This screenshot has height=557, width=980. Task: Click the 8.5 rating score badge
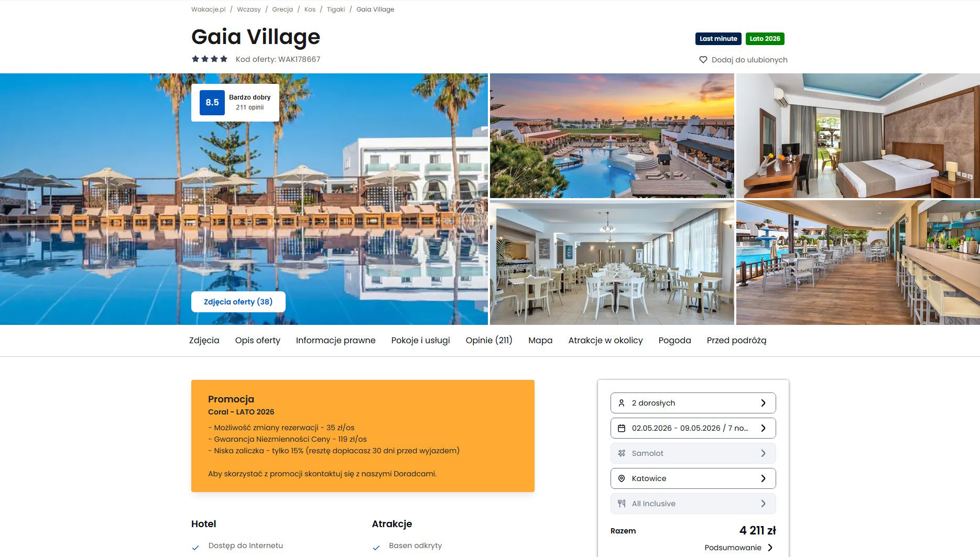(212, 103)
